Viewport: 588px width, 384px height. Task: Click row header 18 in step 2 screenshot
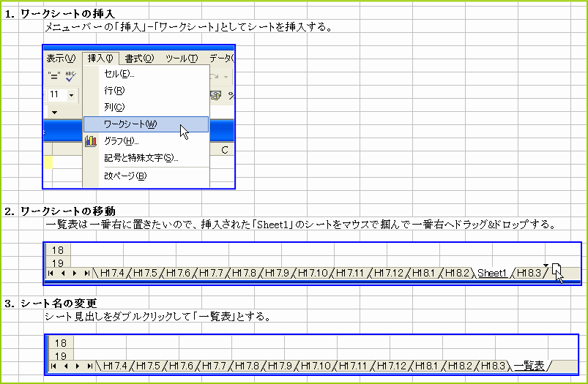pos(58,250)
